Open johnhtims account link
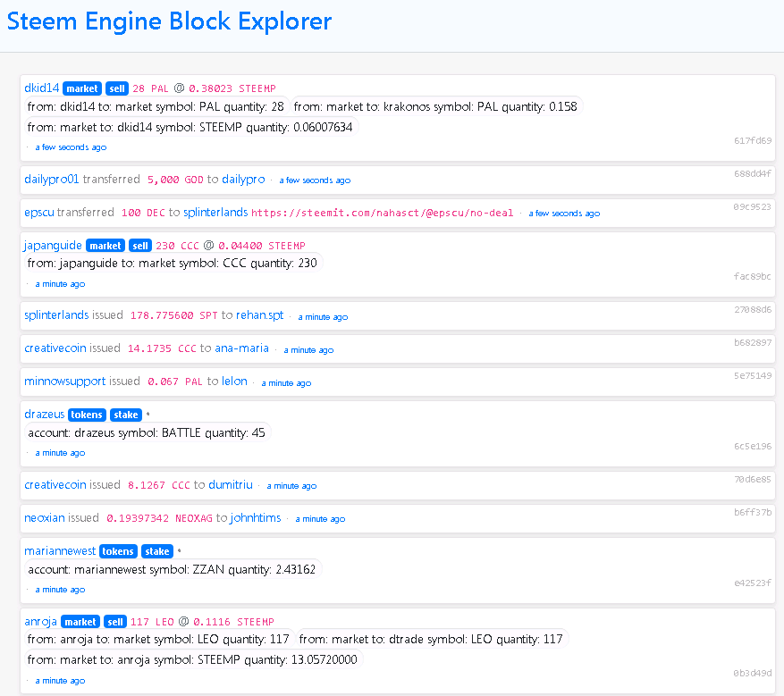784x696 pixels. click(x=256, y=518)
